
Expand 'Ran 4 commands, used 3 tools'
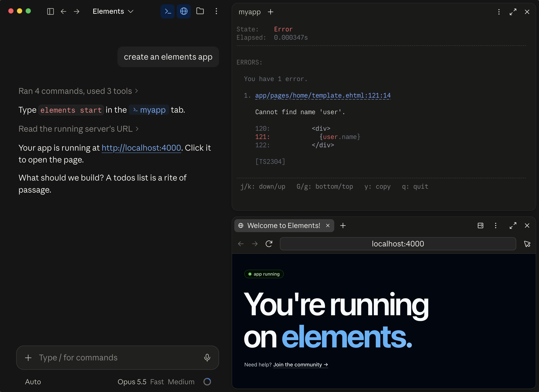point(78,91)
